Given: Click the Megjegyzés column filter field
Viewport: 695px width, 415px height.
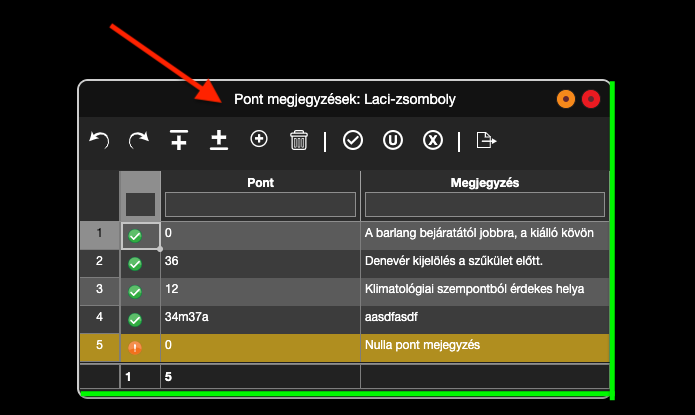Looking at the screenshot, I should click(485, 205).
